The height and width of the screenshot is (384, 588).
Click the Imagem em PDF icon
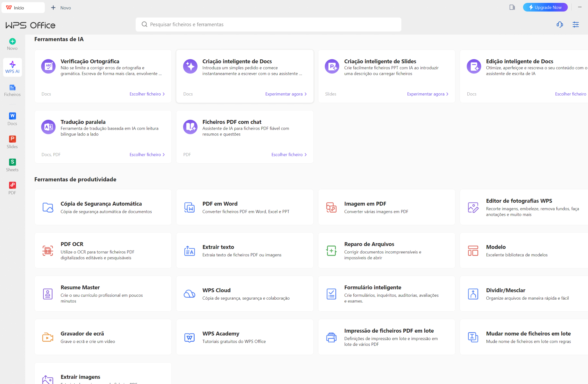click(x=331, y=207)
